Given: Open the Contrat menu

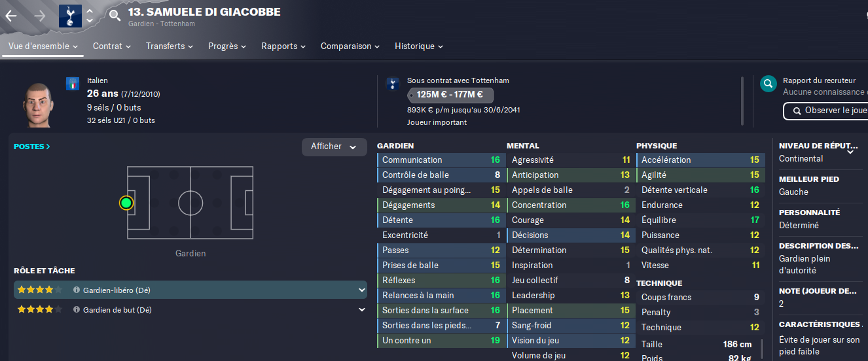Looking at the screenshot, I should (x=112, y=46).
